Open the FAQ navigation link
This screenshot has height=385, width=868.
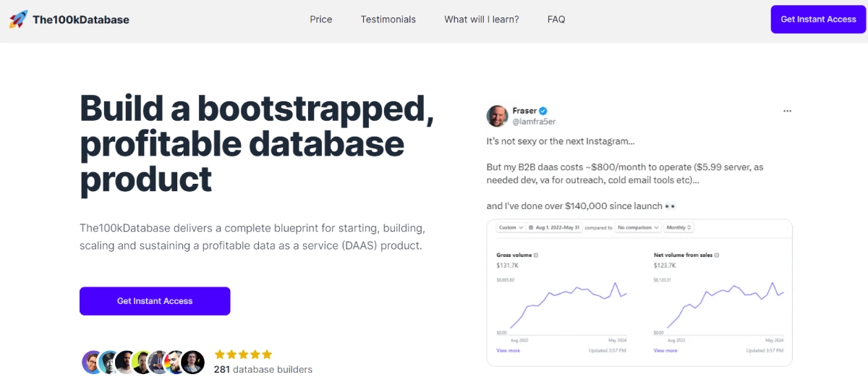pos(556,20)
